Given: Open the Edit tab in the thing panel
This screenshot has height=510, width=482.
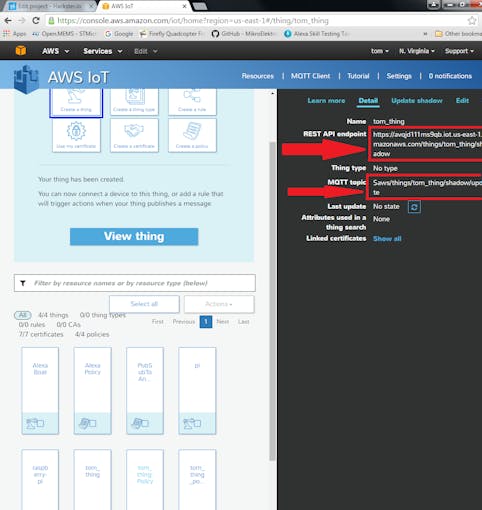Looking at the screenshot, I should coord(462,101).
